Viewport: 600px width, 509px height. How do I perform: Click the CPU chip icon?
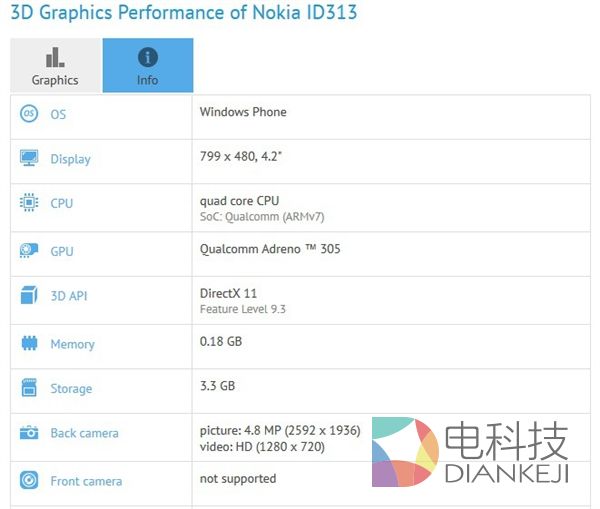tap(29, 203)
